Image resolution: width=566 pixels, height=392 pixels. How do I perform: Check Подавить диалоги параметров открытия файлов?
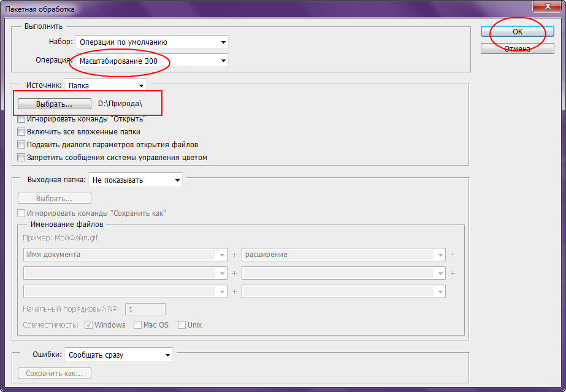pyautogui.click(x=21, y=145)
